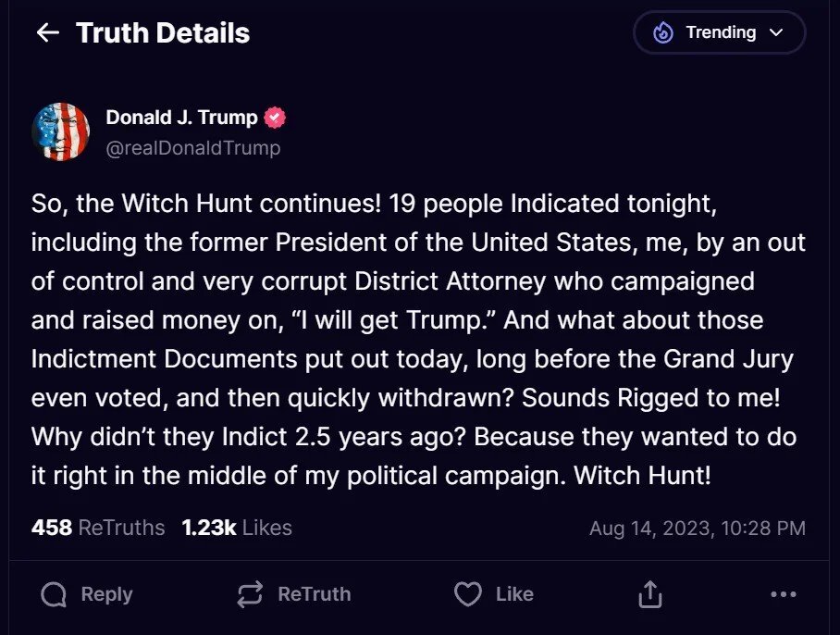Open the Trending sort menu label
This screenshot has width=840, height=635.
click(721, 33)
